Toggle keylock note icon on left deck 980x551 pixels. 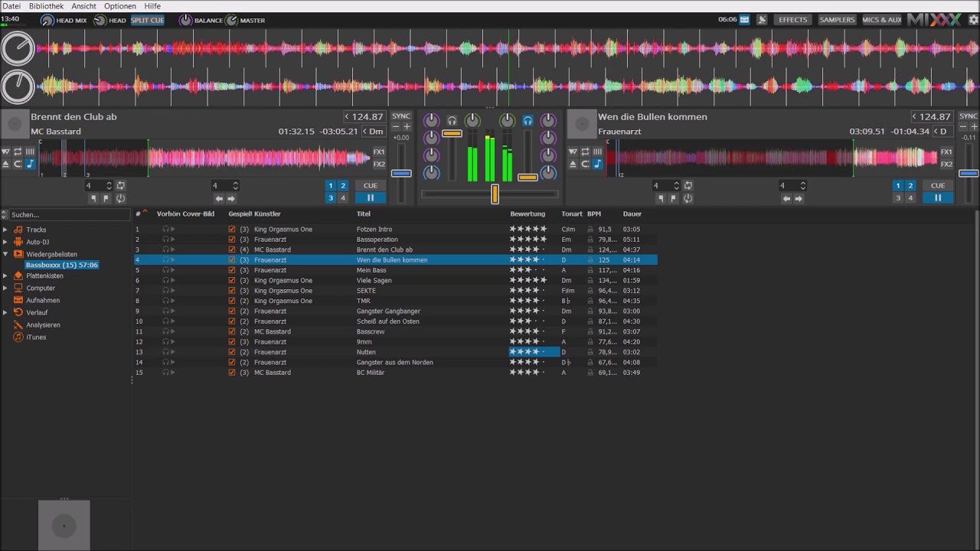point(29,164)
